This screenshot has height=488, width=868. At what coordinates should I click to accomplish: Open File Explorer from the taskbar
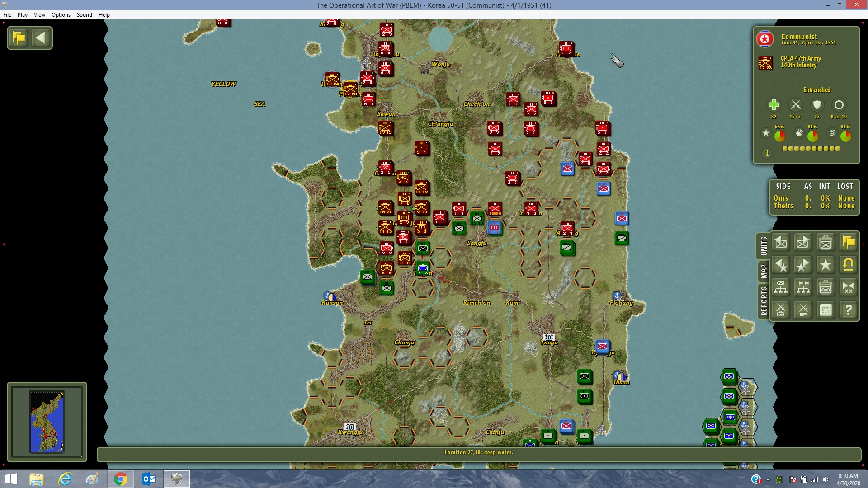[37, 479]
